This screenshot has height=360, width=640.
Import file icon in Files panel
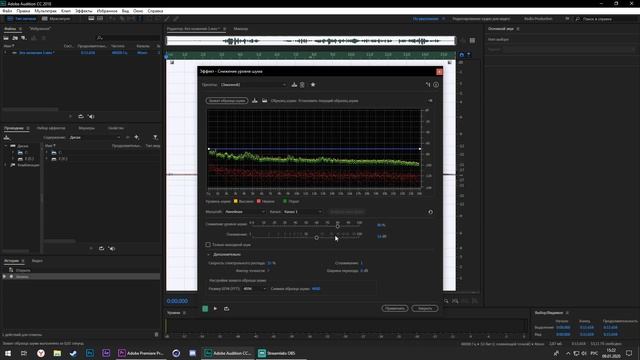pos(15,38)
